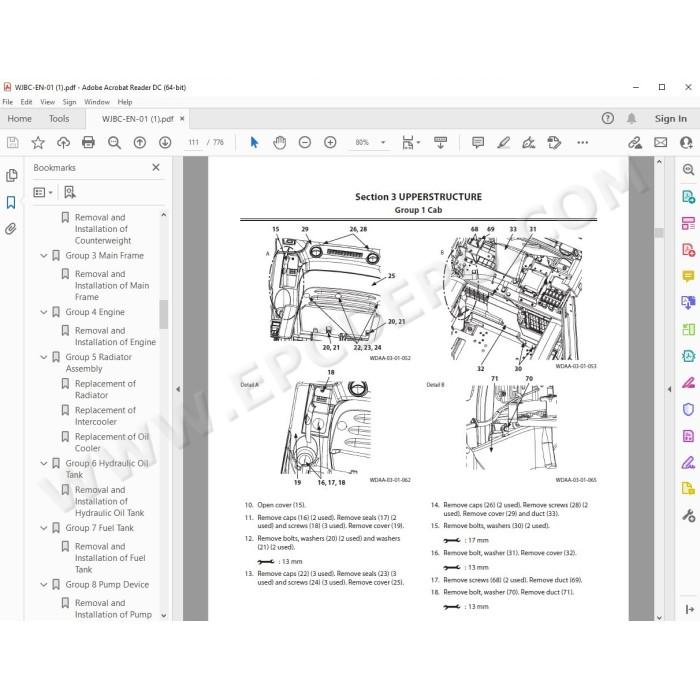The image size is (700, 700).
Task: Click the Save file icon
Action: tap(12, 142)
